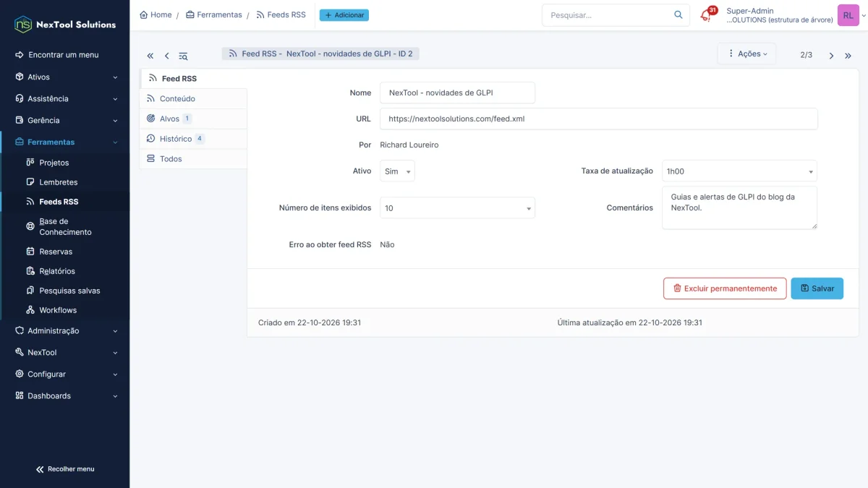Open the Home breadcrumb link
This screenshot has width=868, height=488.
[156, 14]
